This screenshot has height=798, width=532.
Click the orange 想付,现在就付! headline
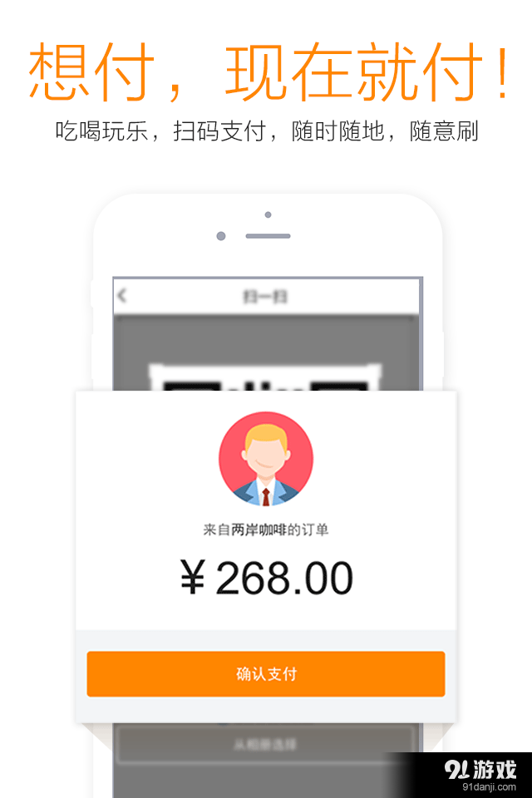click(268, 71)
